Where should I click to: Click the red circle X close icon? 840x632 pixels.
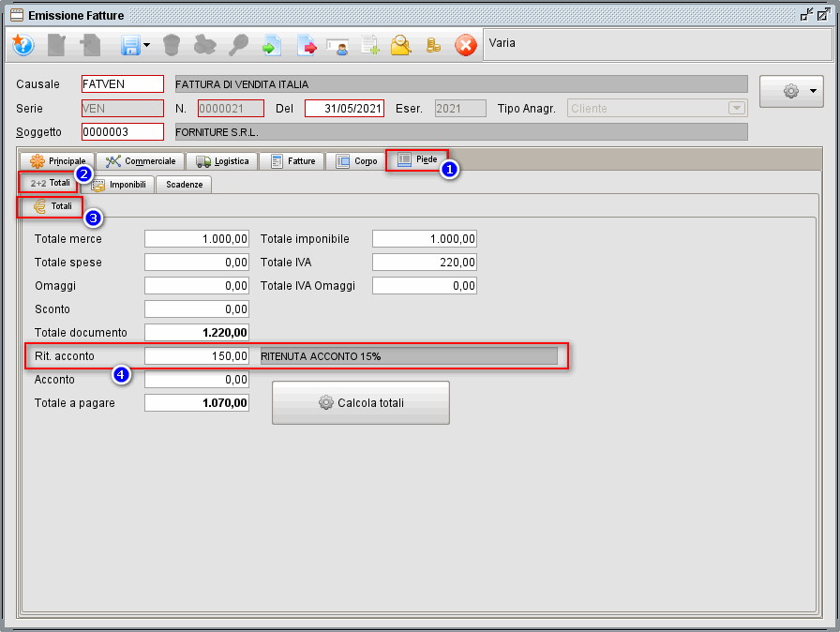(465, 45)
